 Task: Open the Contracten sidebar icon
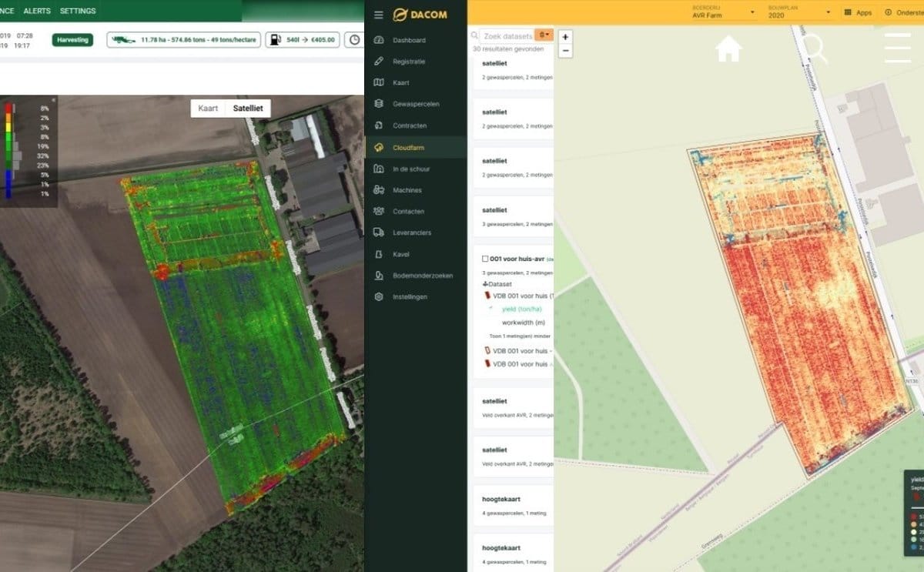tap(378, 125)
